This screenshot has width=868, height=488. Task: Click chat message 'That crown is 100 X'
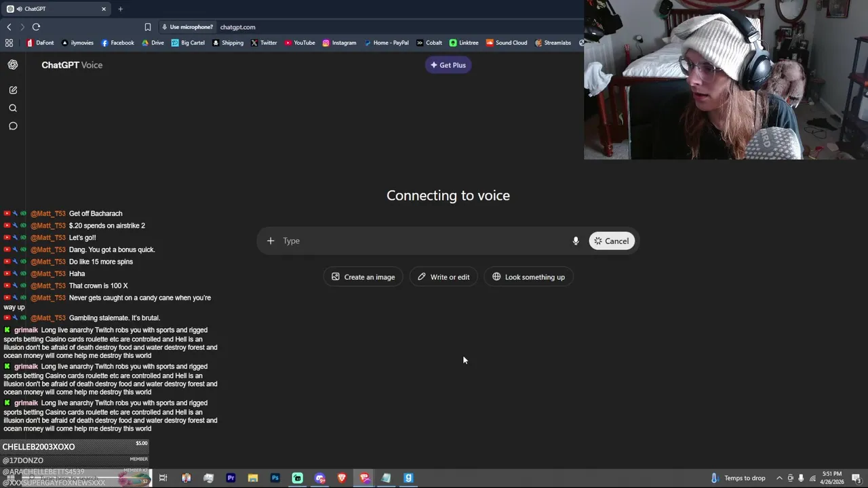[98, 286]
